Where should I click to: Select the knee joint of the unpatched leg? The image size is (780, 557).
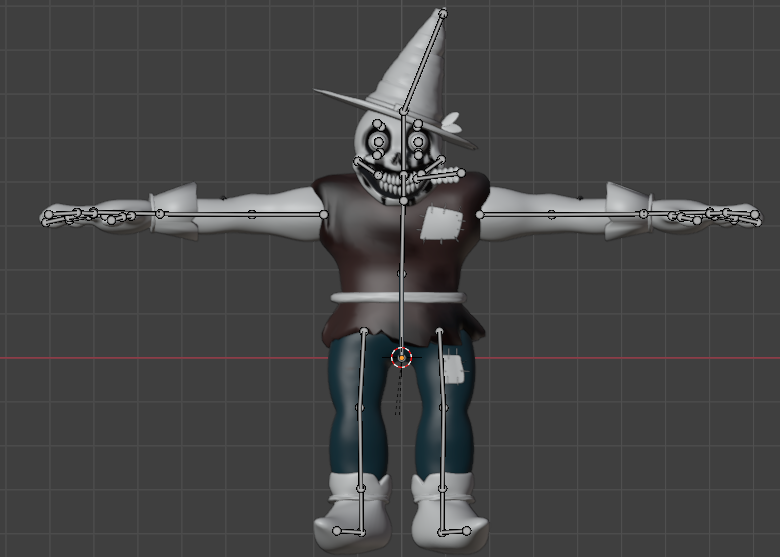click(360, 408)
